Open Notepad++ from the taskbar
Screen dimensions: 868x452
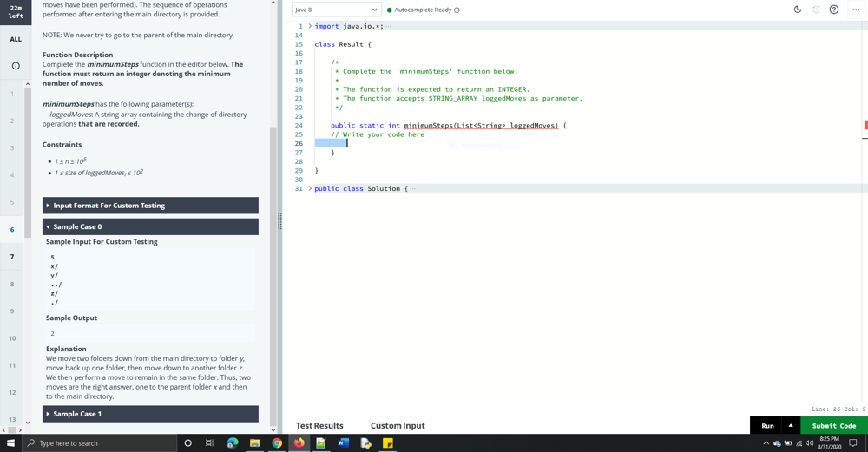click(x=321, y=443)
